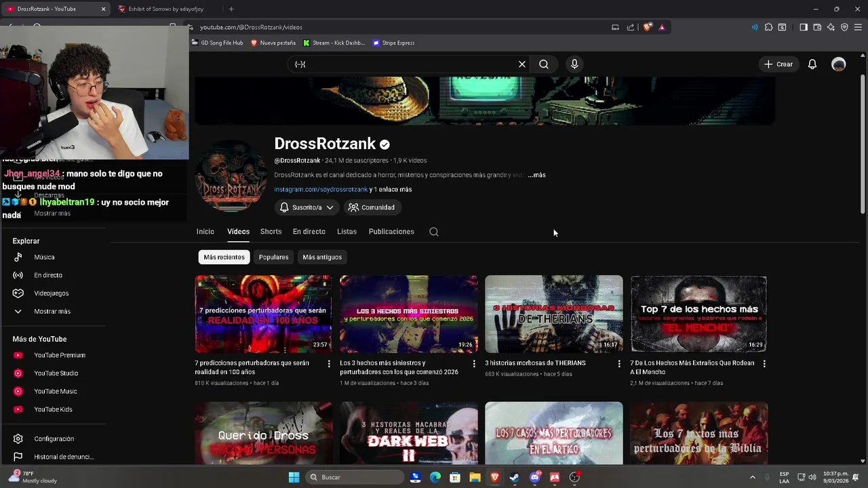
Task: Switch to the Listas channel tab
Action: coord(347,232)
